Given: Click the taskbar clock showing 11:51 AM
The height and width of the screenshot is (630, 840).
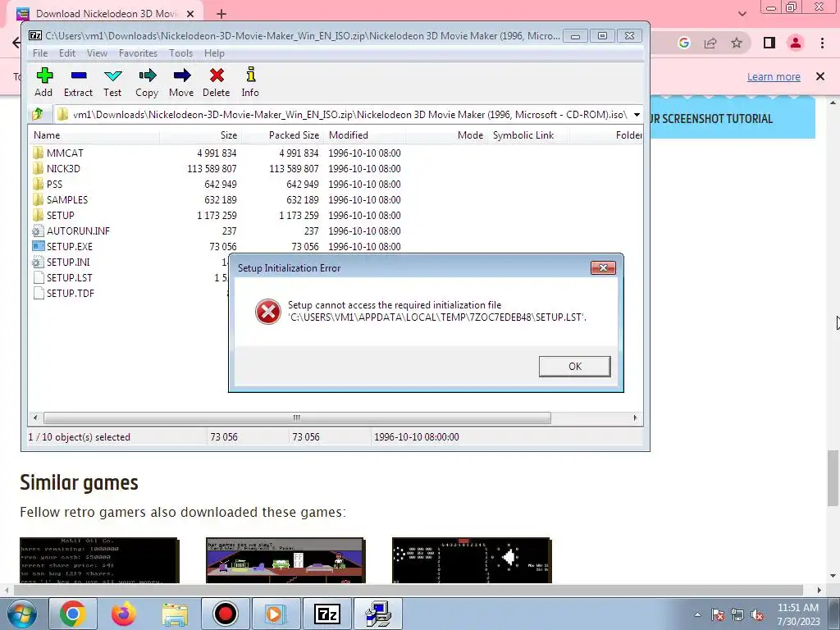Looking at the screenshot, I should pos(798,614).
